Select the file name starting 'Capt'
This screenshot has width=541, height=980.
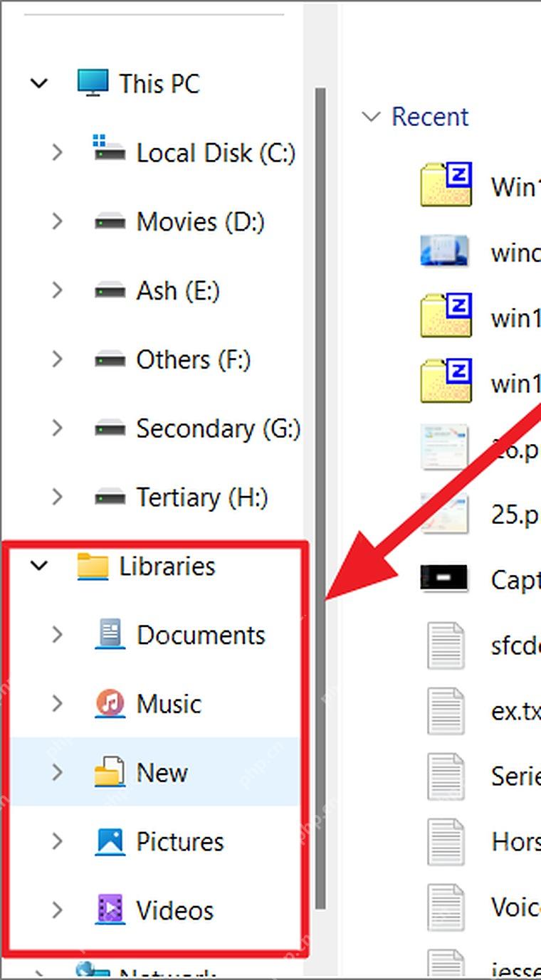pos(515,579)
